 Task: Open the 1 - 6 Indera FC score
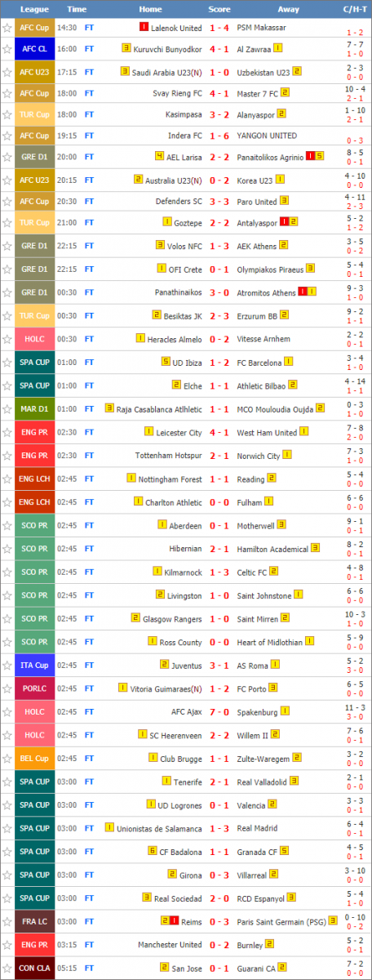coord(219,136)
